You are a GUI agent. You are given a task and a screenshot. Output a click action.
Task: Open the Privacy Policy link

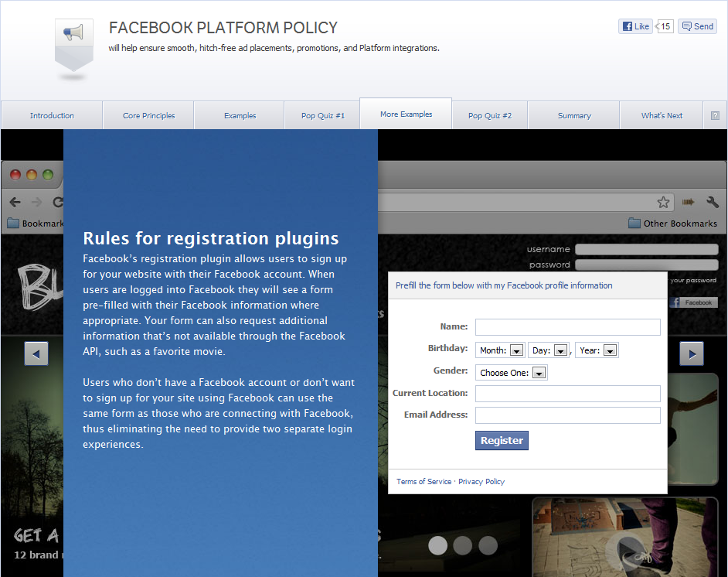[481, 482]
